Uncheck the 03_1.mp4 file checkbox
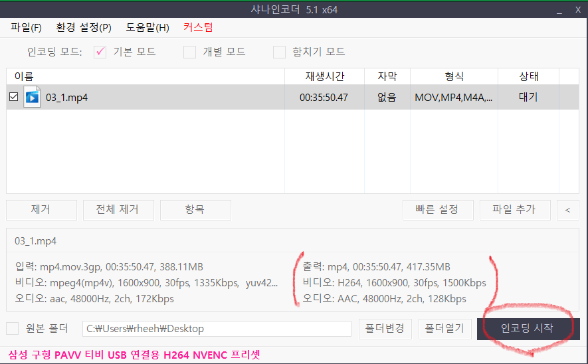This screenshot has height=364, width=588. (13, 98)
